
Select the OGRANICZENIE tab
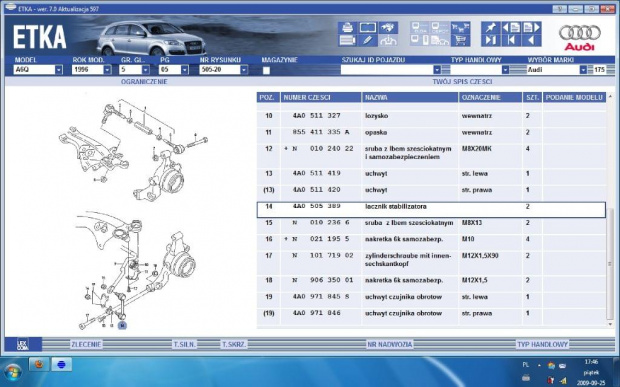(x=144, y=82)
